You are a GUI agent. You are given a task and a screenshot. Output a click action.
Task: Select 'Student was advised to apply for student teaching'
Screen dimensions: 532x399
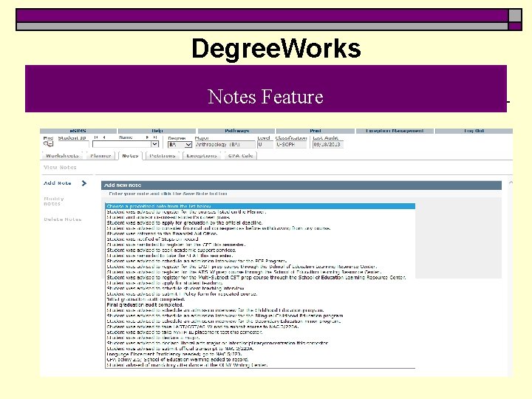[260, 283]
